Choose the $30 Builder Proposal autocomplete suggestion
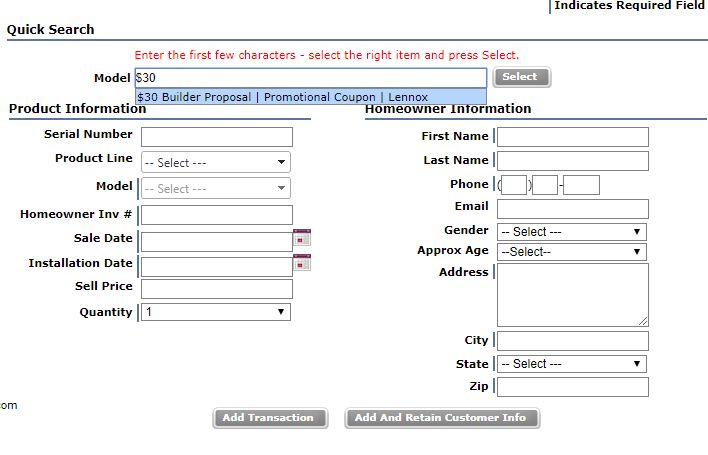Viewport: 708px width, 455px height. (311, 97)
